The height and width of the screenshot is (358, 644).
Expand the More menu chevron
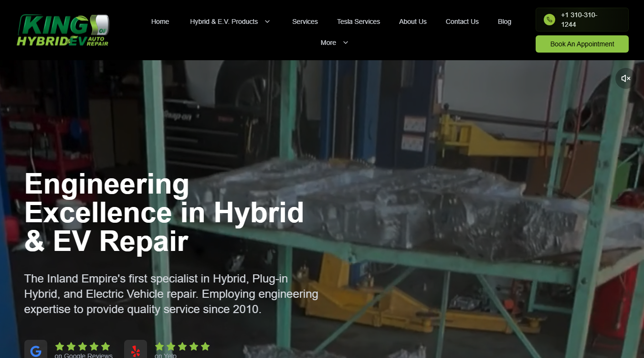click(x=346, y=43)
